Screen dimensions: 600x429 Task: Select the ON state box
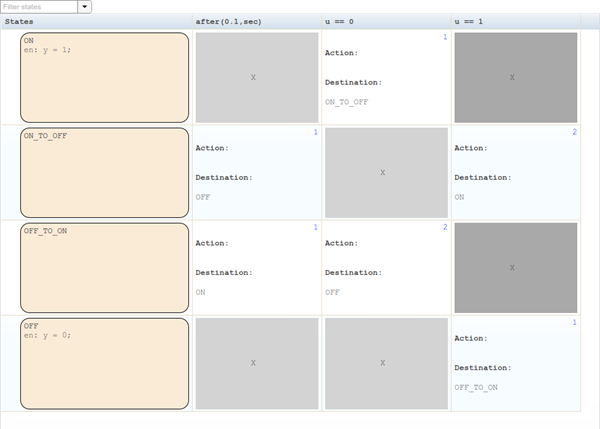click(104, 77)
